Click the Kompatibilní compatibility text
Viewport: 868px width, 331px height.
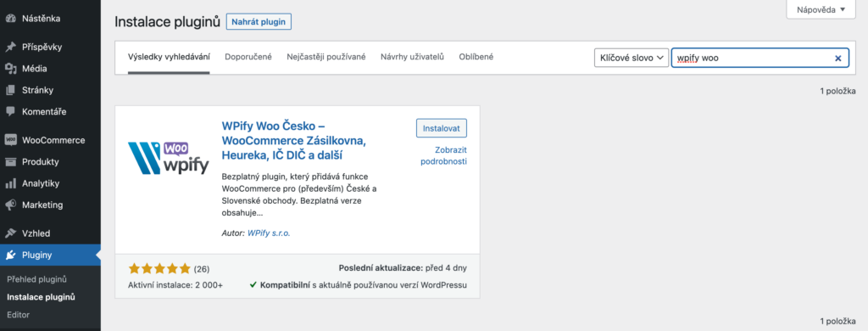point(363,285)
